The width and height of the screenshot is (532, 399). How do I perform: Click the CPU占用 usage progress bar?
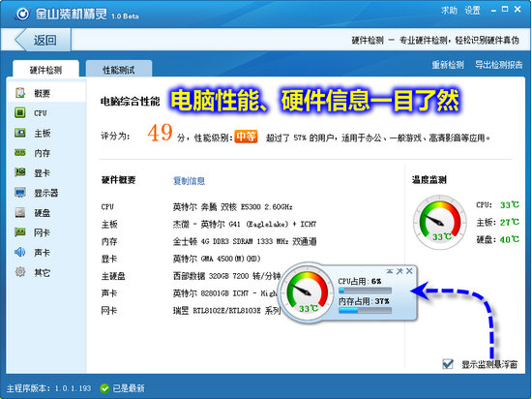point(365,291)
